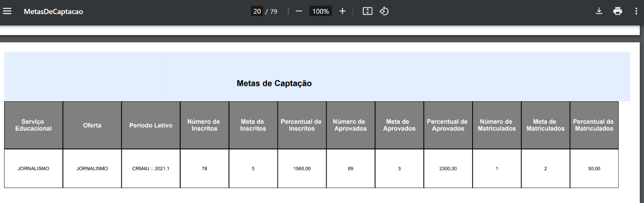Click the value 1 in Número de Matriculados

pyautogui.click(x=497, y=168)
